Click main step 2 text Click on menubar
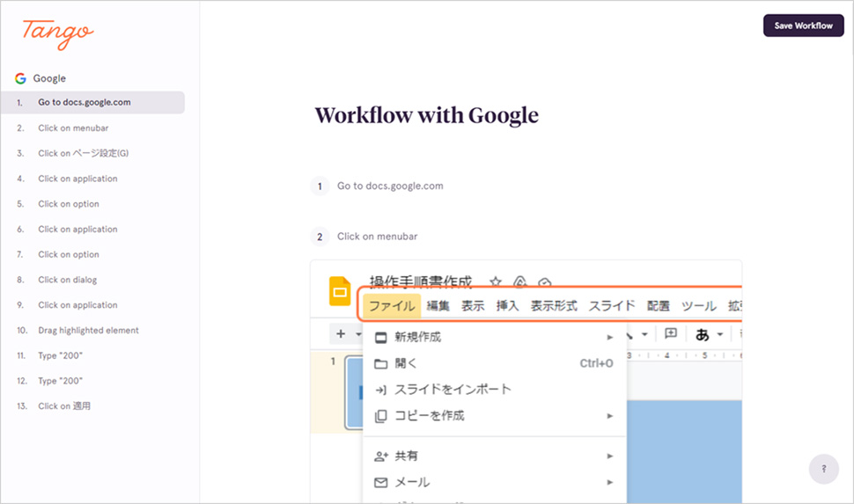The height and width of the screenshot is (504, 854). click(x=378, y=237)
